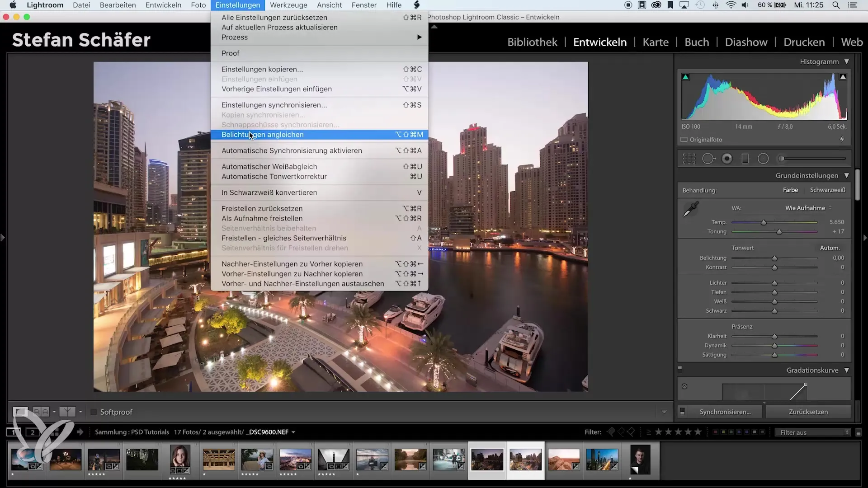Open toolbar content options triangle
The height and width of the screenshot is (488, 868).
click(x=664, y=412)
